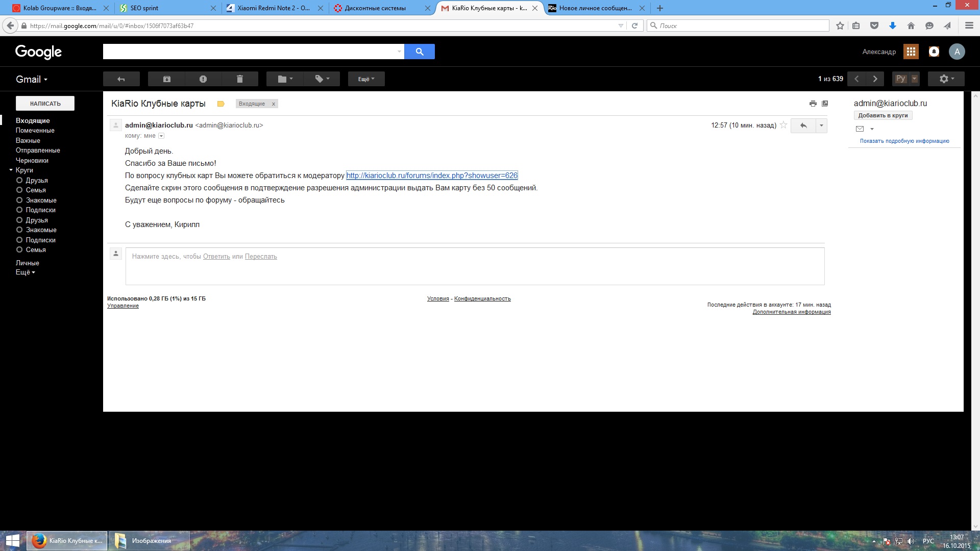
Task: Open the Labels tag dropdown
Action: [x=322, y=79]
